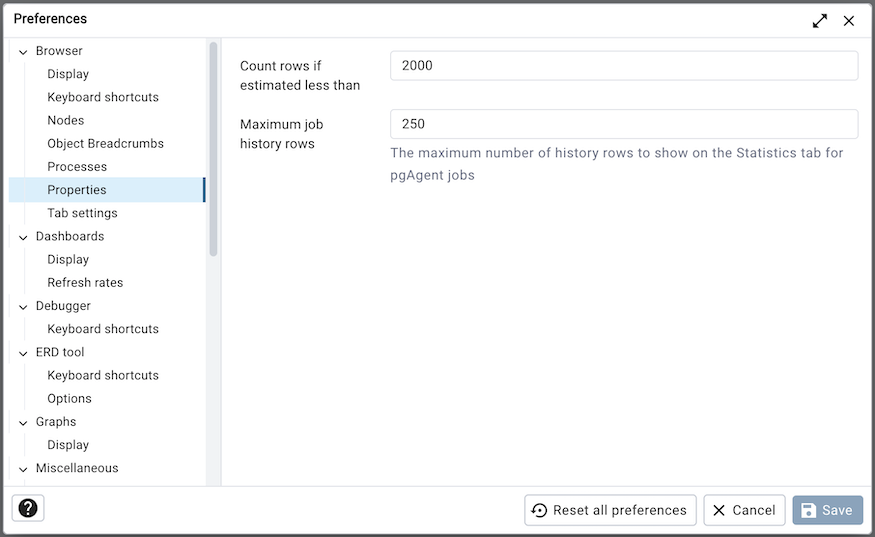Collapse the Miscellaneous tree section

coord(23,469)
